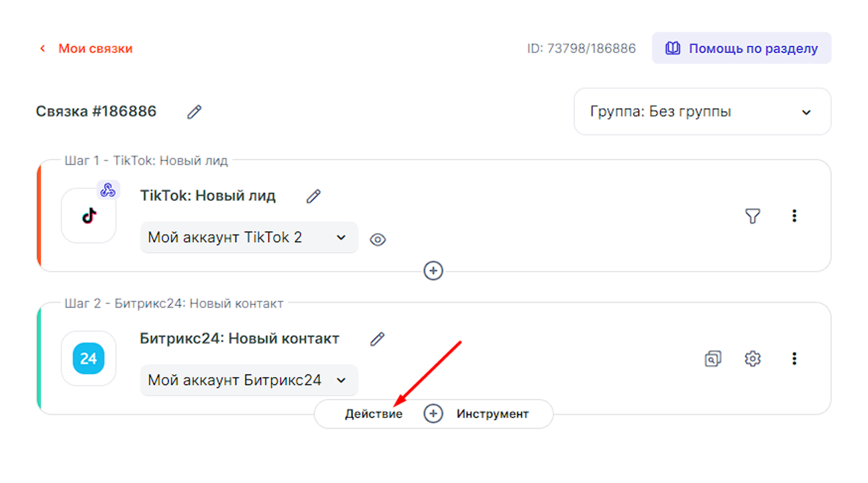Edit the name of Связка #186886
This screenshot has height=483, width=868.
(194, 112)
